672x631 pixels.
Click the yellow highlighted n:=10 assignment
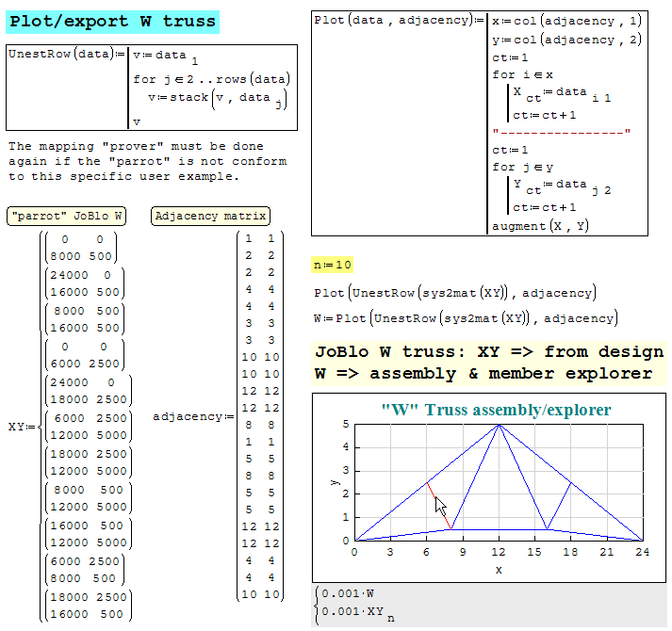332,265
